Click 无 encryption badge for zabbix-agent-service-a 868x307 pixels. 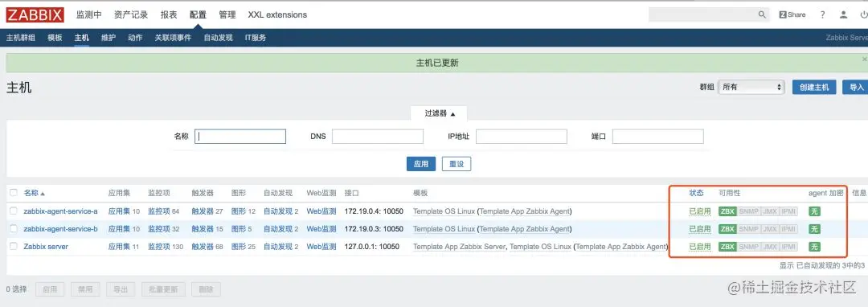pos(814,211)
